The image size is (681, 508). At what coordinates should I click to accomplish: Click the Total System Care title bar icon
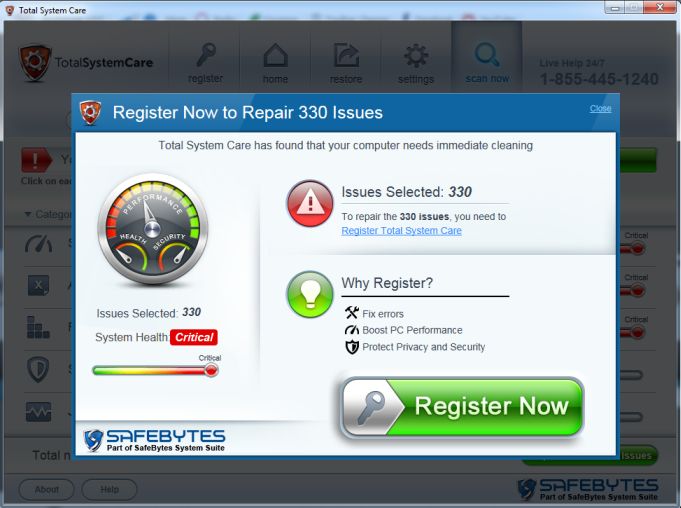(x=10, y=10)
